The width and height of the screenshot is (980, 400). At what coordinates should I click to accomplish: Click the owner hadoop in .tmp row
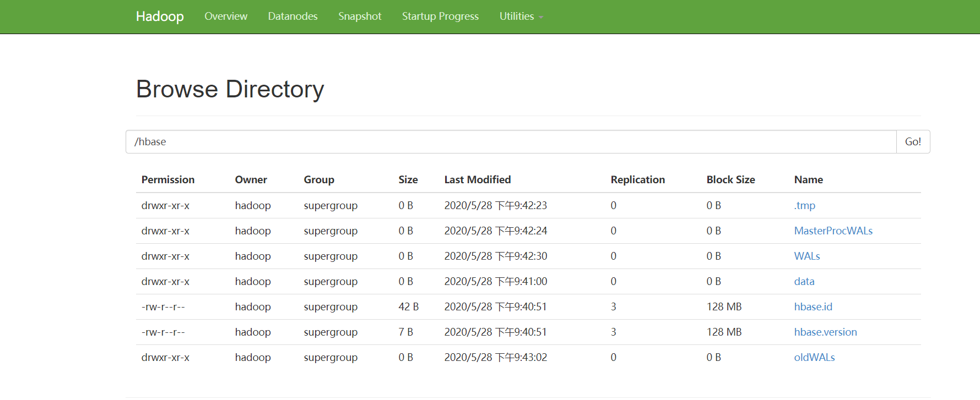tap(253, 205)
